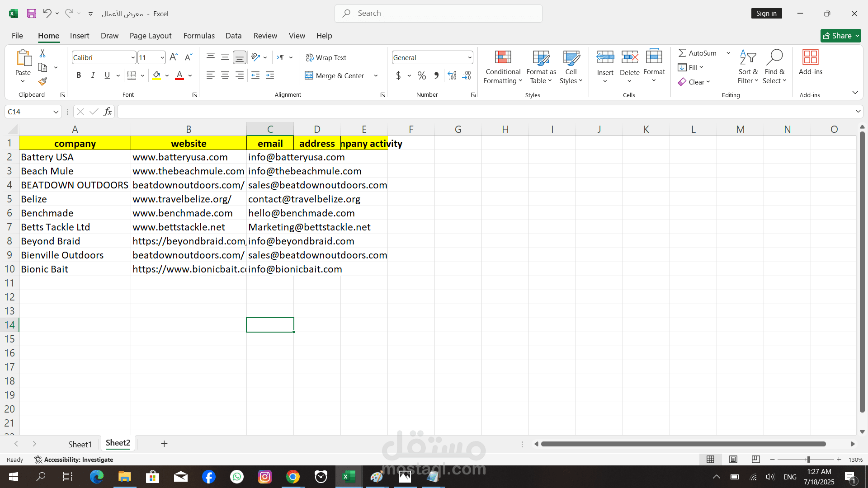Click the Copy icon in Clipboard group
The image size is (868, 488).
click(42, 68)
